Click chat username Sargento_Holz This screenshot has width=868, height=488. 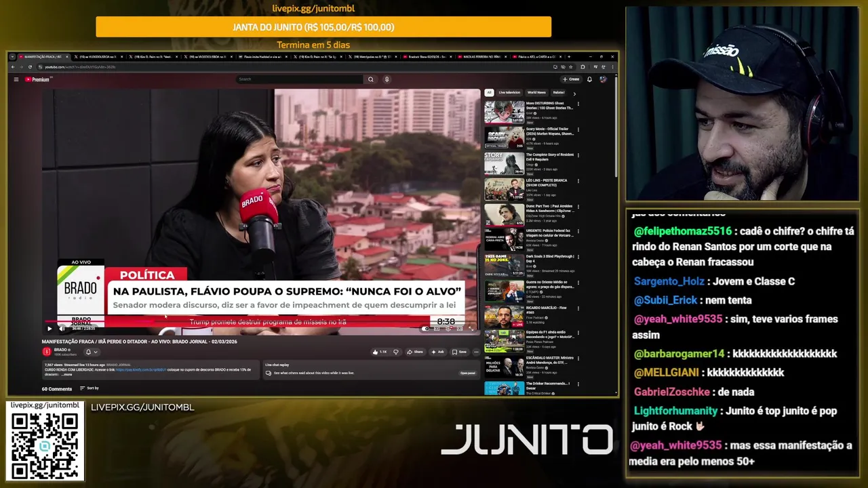(669, 281)
